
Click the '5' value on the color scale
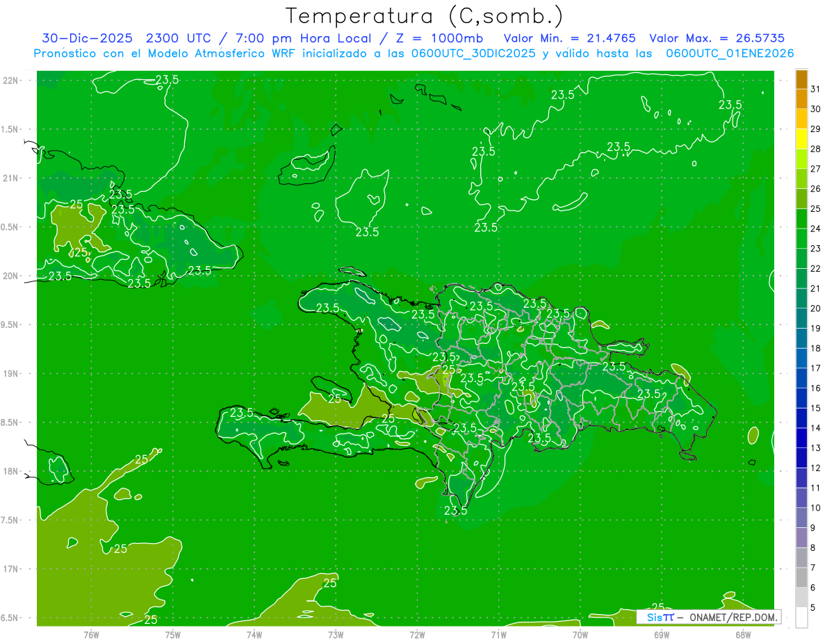click(813, 607)
